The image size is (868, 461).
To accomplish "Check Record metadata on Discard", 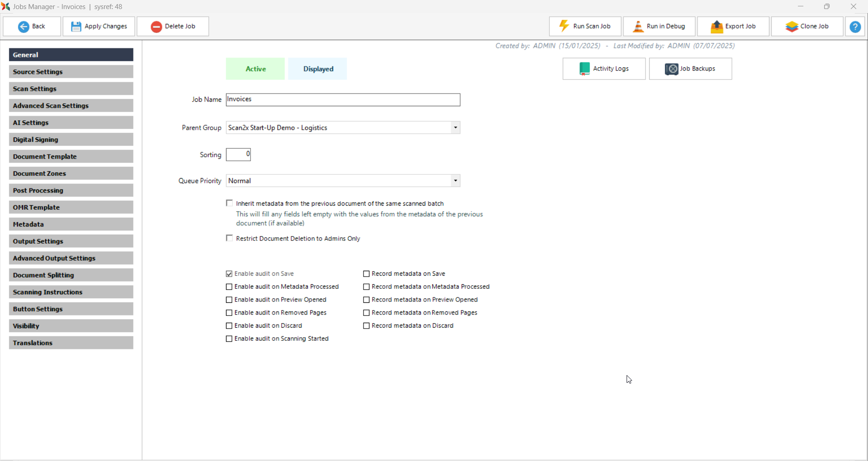I will tap(367, 326).
